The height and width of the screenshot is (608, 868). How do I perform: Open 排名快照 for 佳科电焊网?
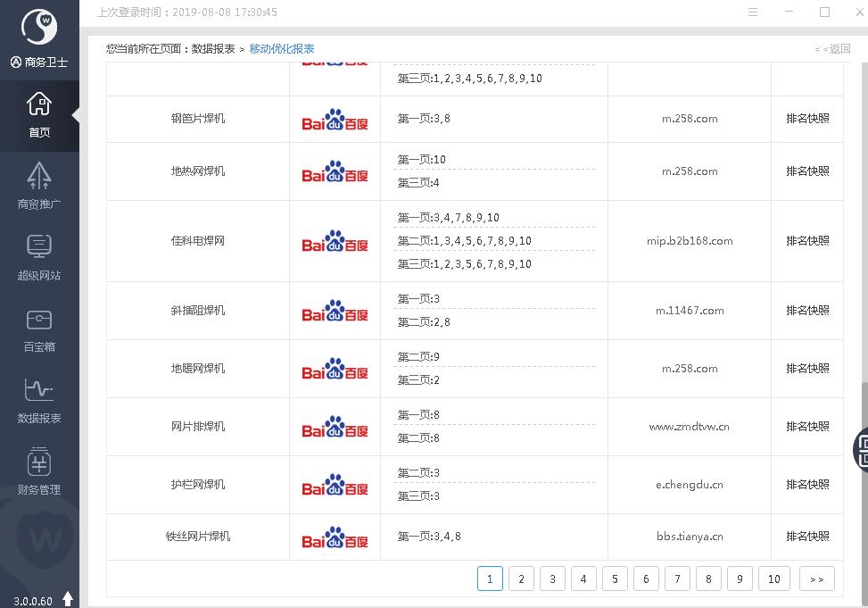click(x=807, y=241)
